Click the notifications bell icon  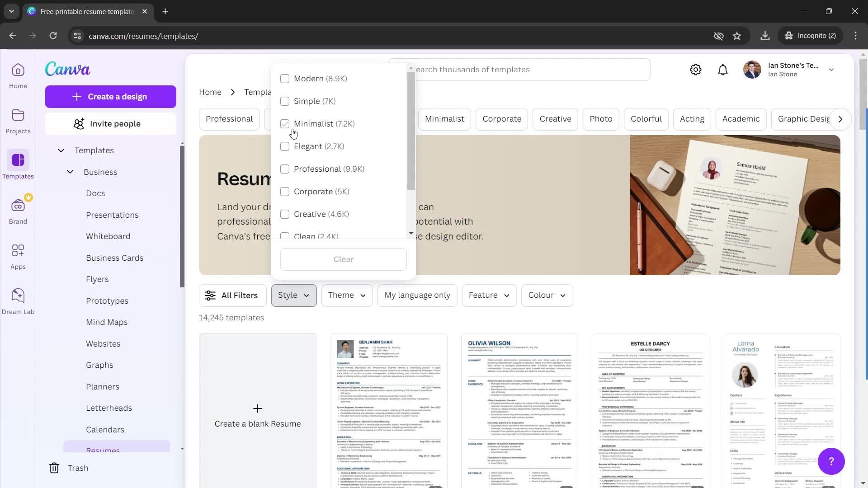[x=723, y=70]
